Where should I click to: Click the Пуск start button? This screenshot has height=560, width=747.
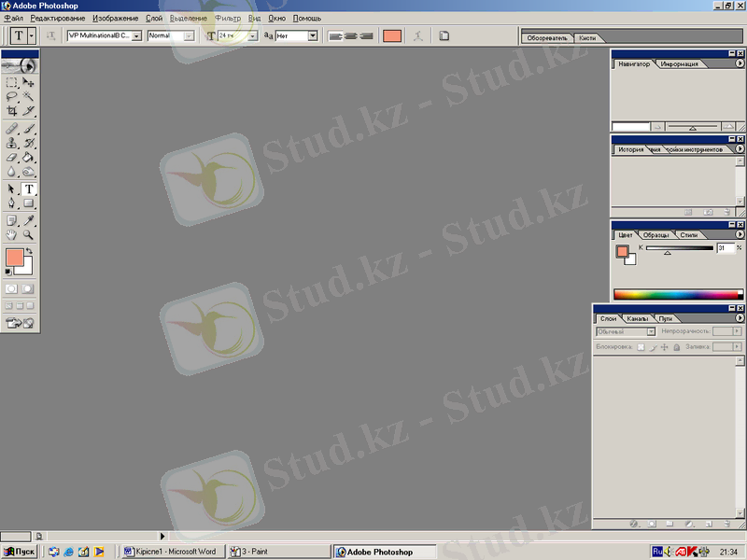click(x=21, y=552)
